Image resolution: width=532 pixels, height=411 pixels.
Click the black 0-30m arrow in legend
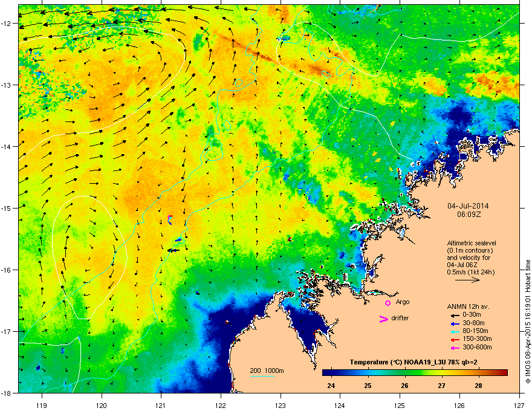pos(455,315)
